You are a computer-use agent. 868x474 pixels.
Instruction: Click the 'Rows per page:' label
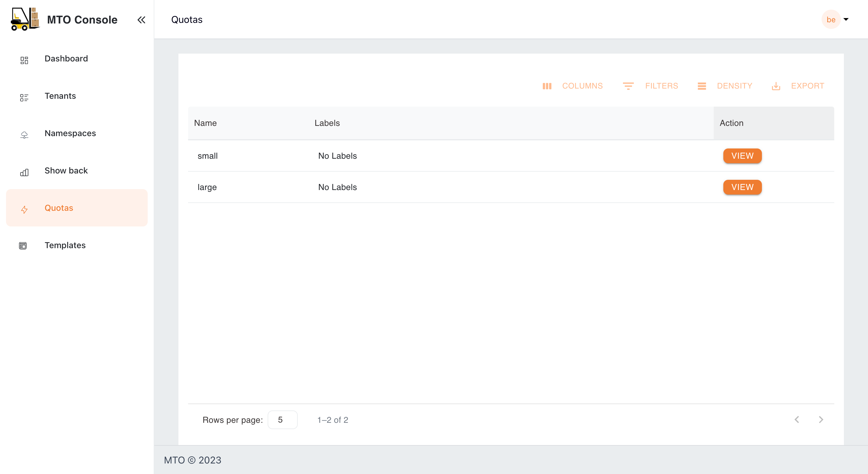(x=232, y=420)
